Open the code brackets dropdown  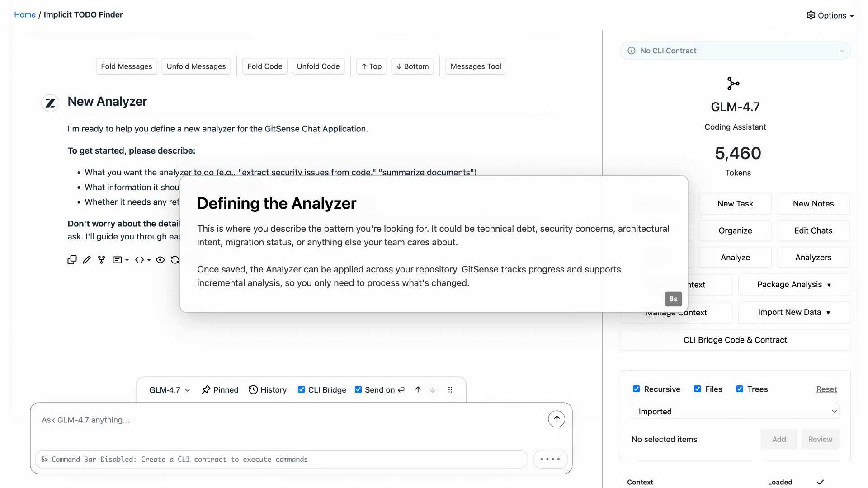tap(143, 260)
